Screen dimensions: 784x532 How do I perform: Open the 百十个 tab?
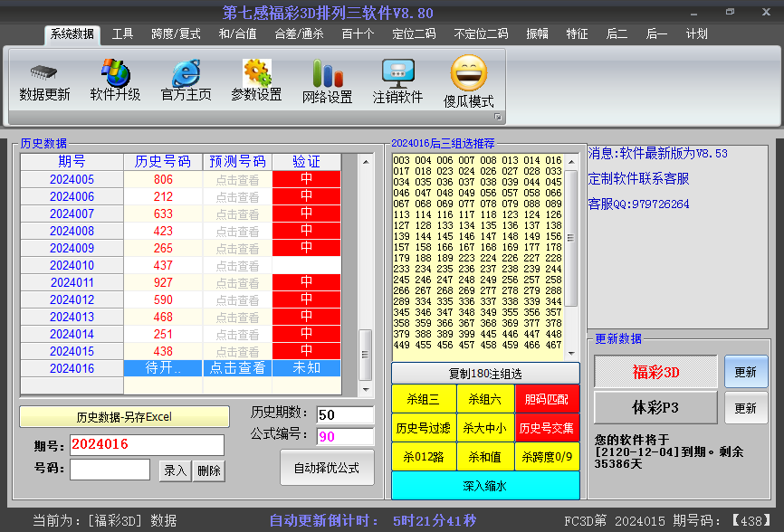pyautogui.click(x=358, y=34)
